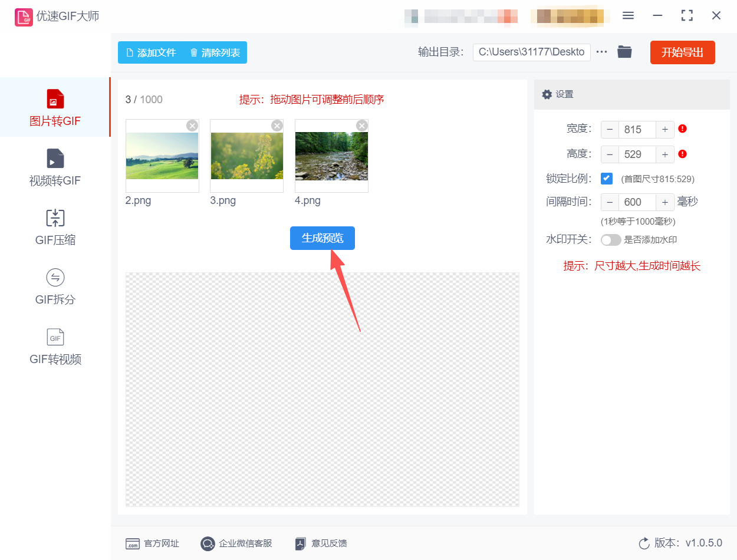The image size is (737, 560).
Task: Increase the 高度 value
Action: tap(664, 154)
